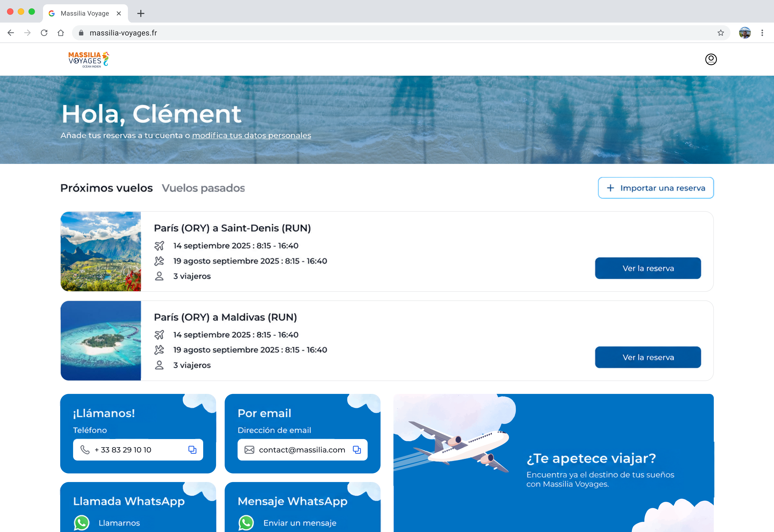The image size is (774, 532).
Task: Go to browser home page
Action: 61,33
